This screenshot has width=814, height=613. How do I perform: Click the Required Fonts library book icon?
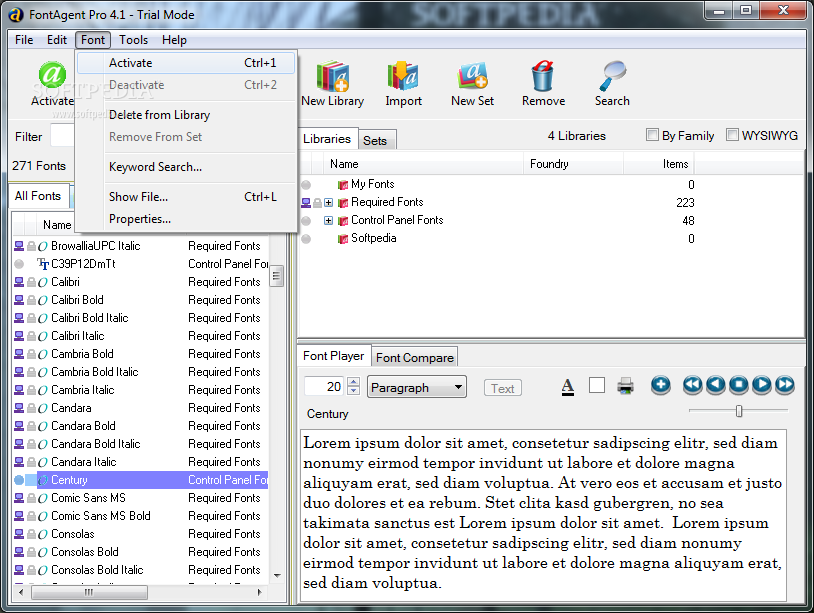pos(343,202)
